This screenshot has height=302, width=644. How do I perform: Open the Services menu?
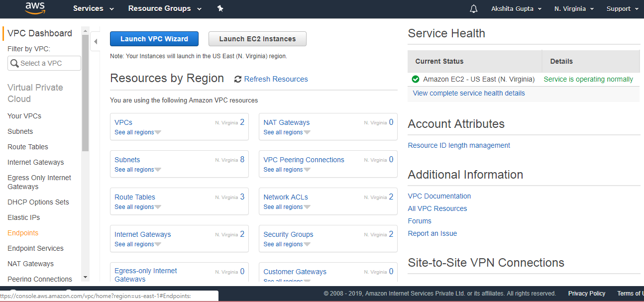[94, 8]
